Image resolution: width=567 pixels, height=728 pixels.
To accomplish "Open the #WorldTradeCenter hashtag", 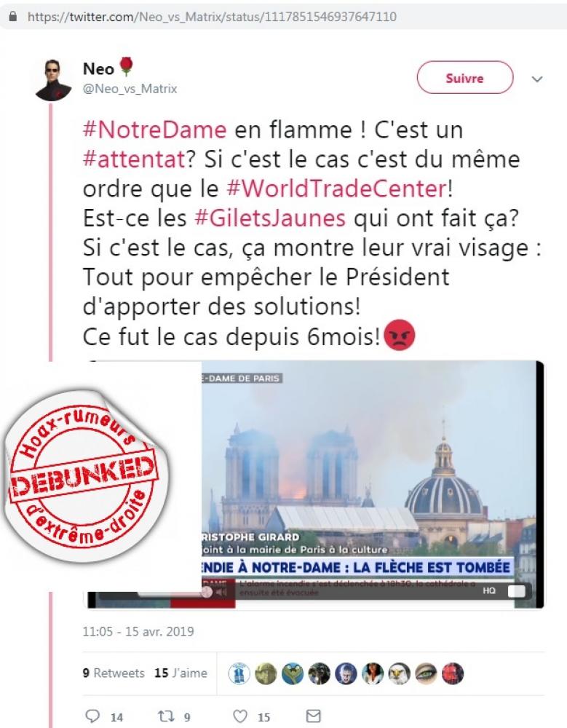I will [337, 189].
